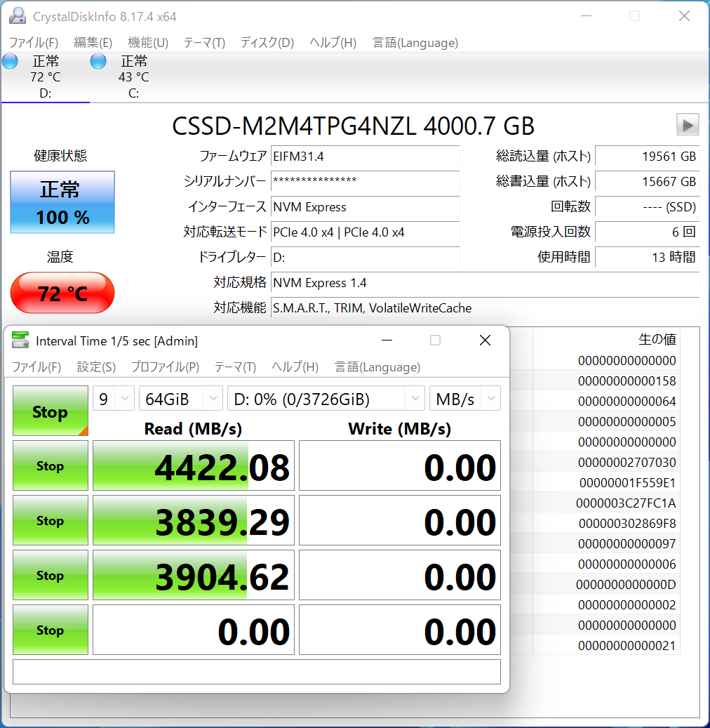
Task: Click the empty comment box under results
Action: (x=257, y=672)
